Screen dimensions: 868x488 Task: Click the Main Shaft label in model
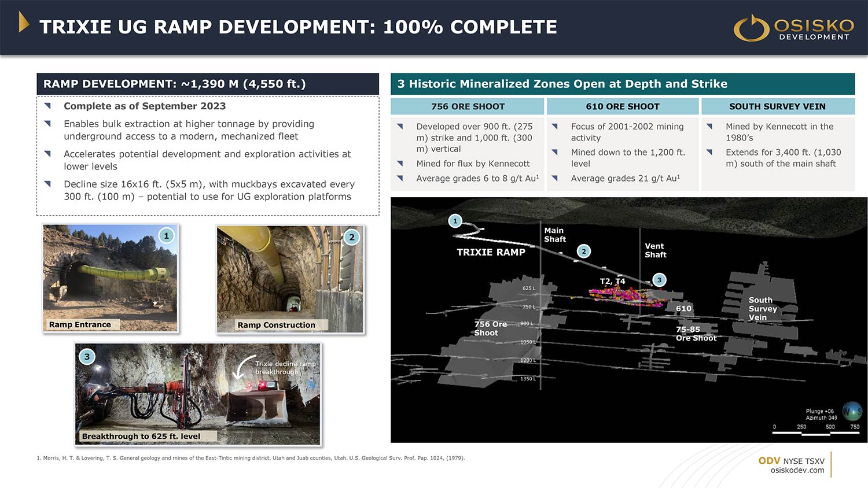[x=554, y=235]
